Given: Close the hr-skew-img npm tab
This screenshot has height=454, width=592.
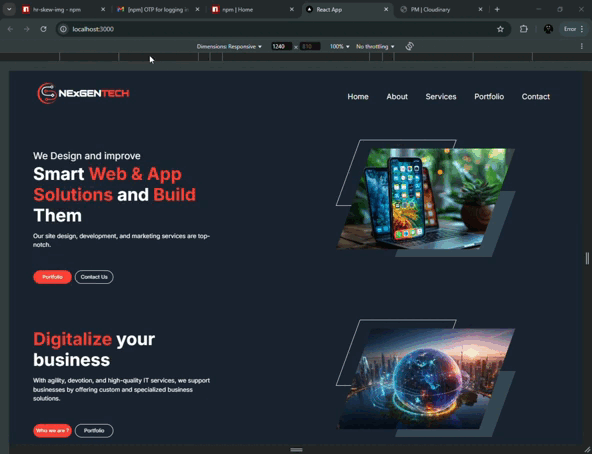Looking at the screenshot, I should [x=103, y=9].
